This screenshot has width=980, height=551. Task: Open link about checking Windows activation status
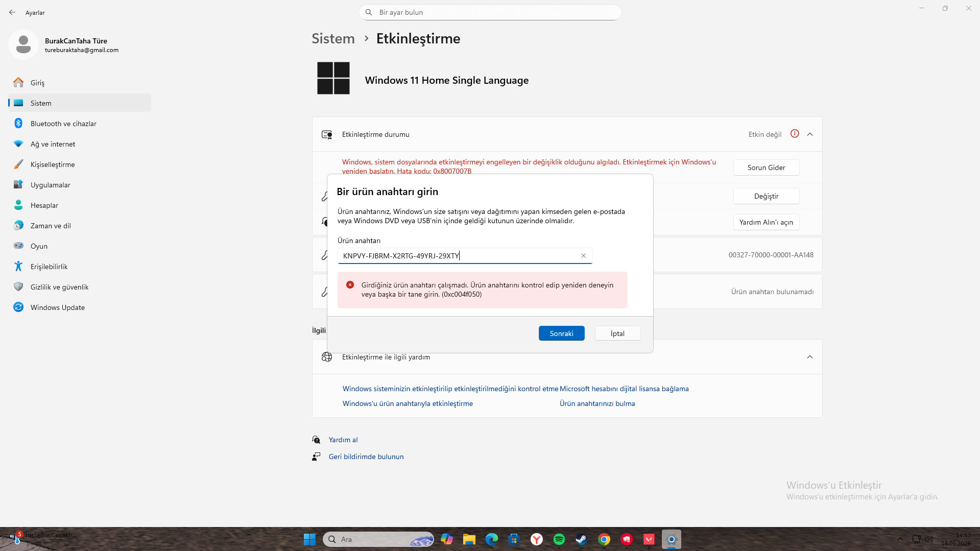(450, 389)
